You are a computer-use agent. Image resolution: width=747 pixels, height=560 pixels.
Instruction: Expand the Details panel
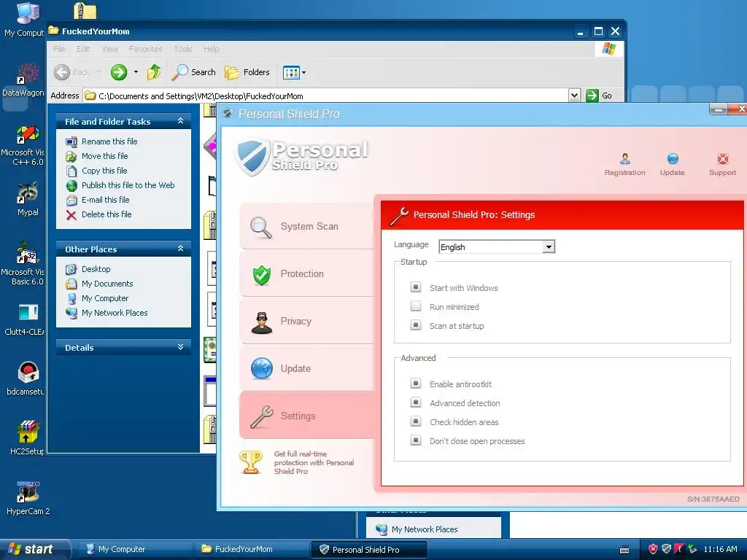[x=181, y=347]
